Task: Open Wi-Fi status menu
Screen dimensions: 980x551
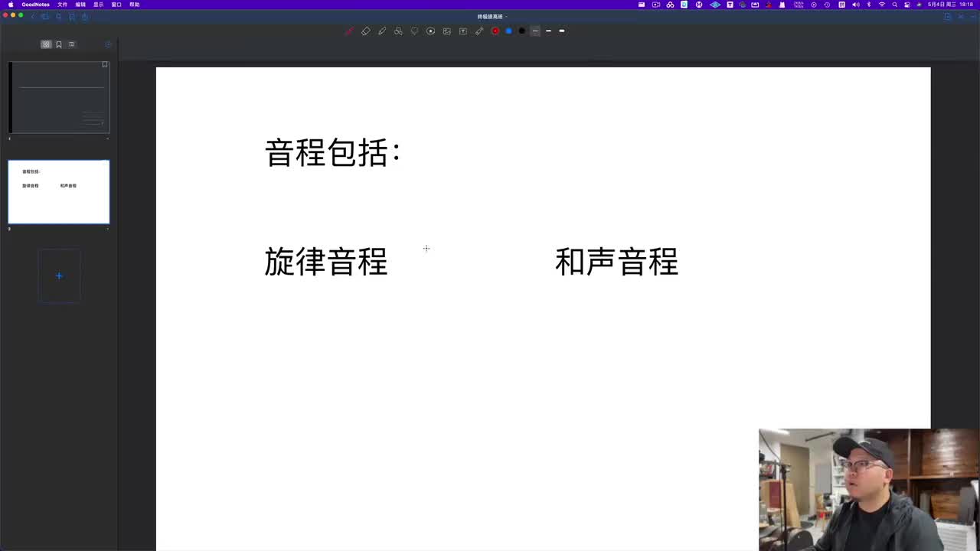Action: click(x=881, y=5)
